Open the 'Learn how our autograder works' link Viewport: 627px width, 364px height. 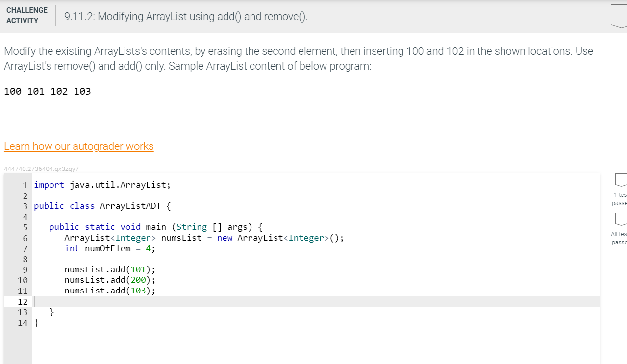click(78, 146)
